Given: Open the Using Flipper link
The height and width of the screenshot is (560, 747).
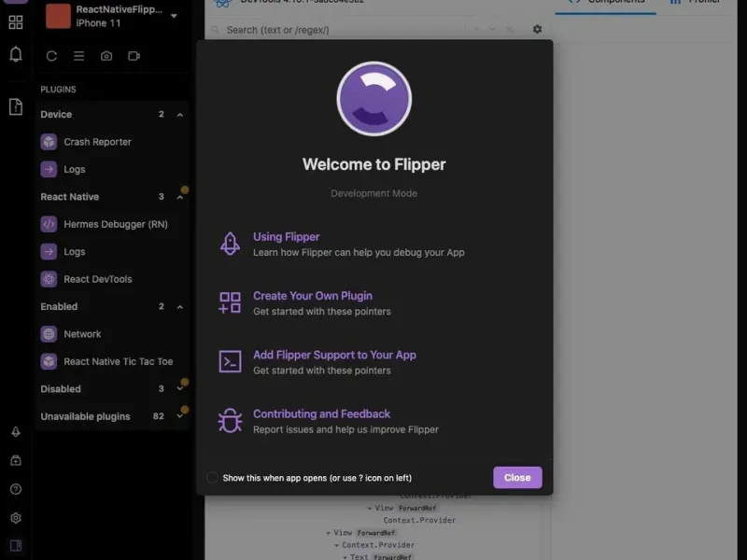Looking at the screenshot, I should 287,237.
